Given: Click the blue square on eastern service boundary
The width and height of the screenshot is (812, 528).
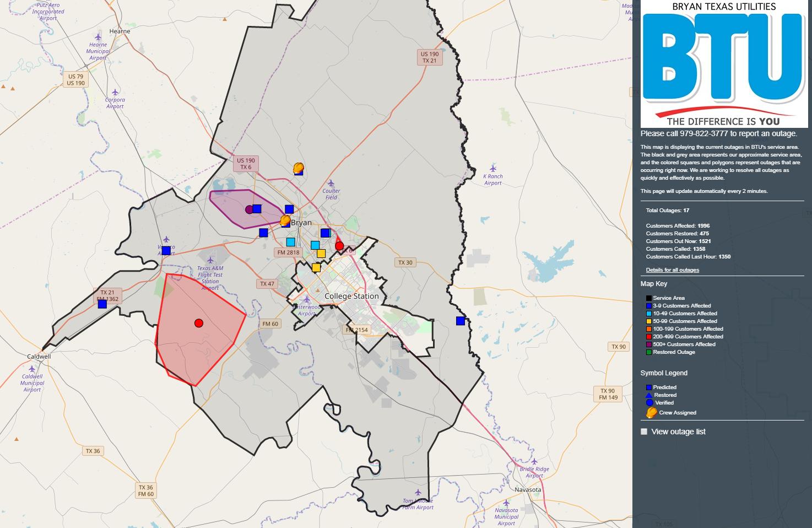Looking at the screenshot, I should point(461,321).
